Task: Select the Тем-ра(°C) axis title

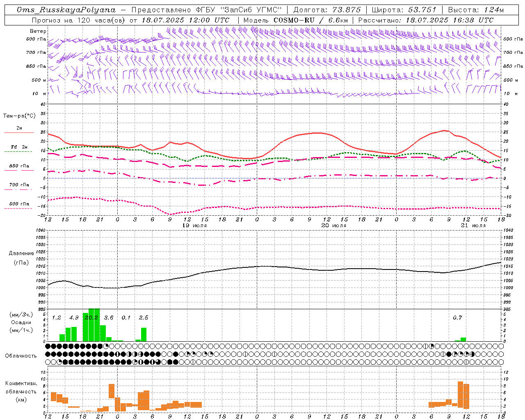Action: [19, 116]
